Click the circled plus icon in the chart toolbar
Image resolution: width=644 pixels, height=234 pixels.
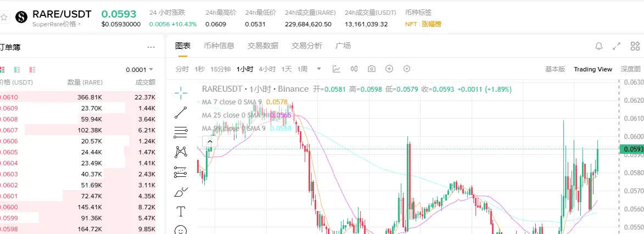click(389, 69)
